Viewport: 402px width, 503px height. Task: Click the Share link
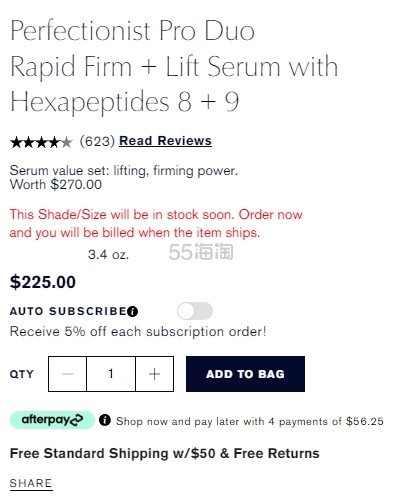point(31,483)
